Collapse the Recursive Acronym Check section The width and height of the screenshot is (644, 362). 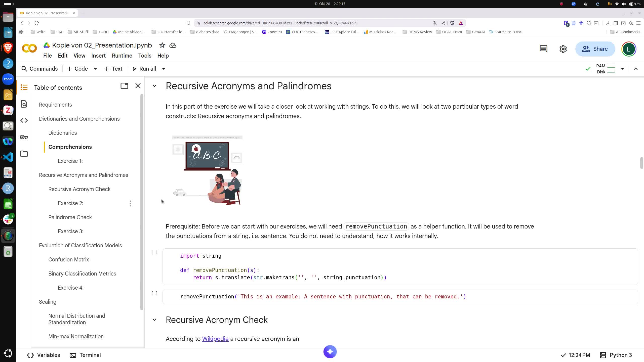(154, 320)
